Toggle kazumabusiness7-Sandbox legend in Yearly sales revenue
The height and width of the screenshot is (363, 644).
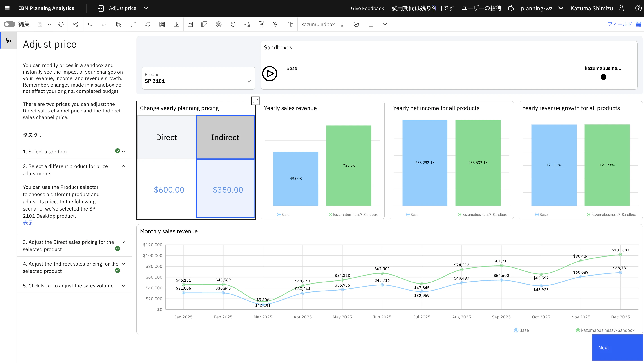pyautogui.click(x=353, y=215)
